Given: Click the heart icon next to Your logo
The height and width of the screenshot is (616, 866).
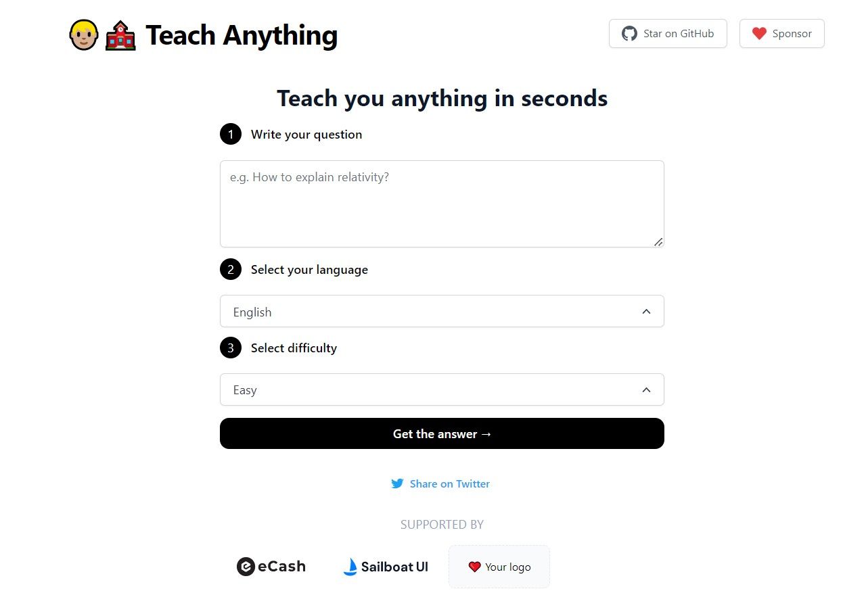Looking at the screenshot, I should click(475, 567).
